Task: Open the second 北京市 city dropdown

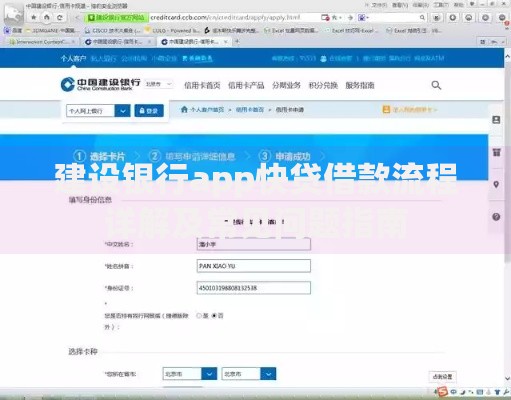Action: 249,374
